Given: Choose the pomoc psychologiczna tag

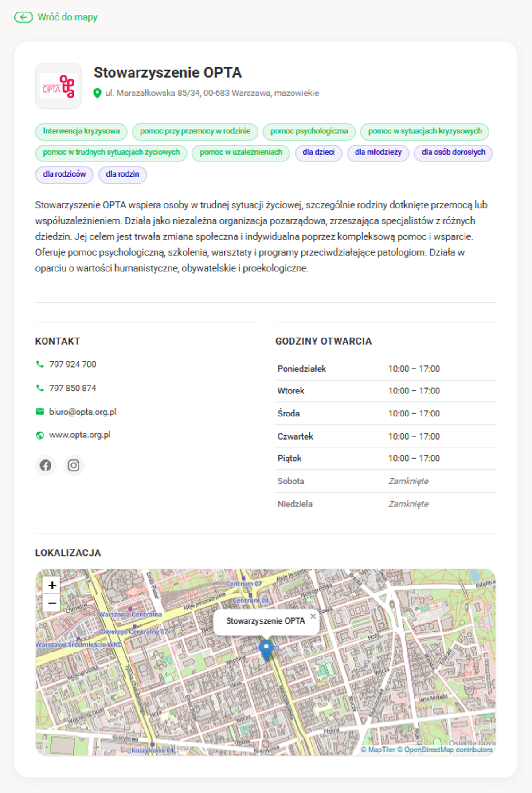Looking at the screenshot, I should click(x=309, y=131).
